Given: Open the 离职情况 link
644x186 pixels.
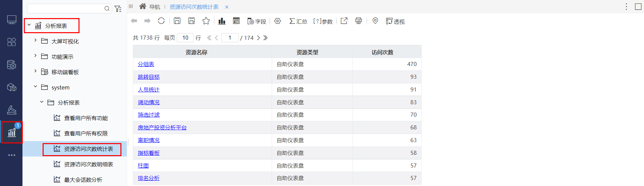Looking at the screenshot, I should [x=149, y=140].
